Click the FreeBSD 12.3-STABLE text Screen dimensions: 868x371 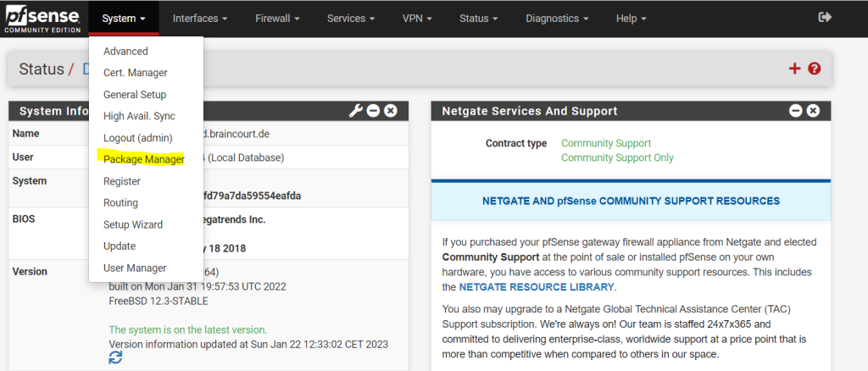point(159,302)
